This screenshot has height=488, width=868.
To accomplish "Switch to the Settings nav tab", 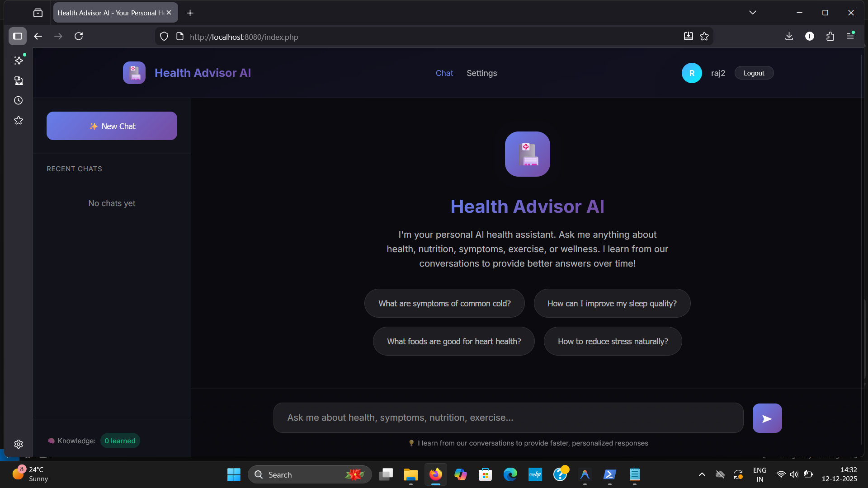I will click(x=481, y=73).
